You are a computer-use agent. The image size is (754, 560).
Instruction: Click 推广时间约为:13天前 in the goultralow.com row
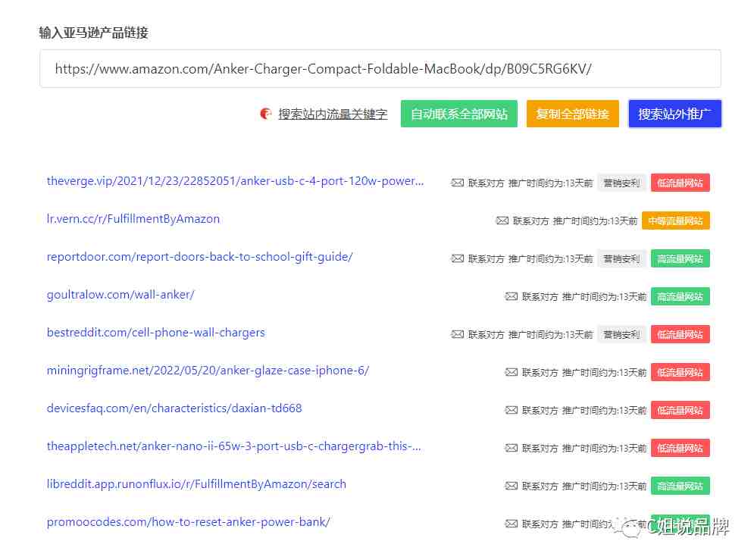tap(605, 297)
